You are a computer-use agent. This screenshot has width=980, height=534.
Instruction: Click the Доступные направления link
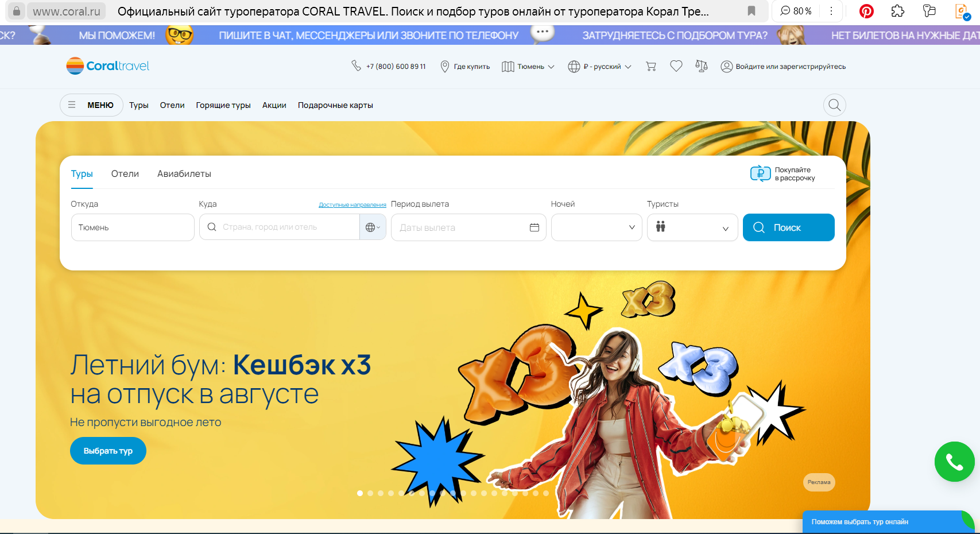tap(352, 205)
